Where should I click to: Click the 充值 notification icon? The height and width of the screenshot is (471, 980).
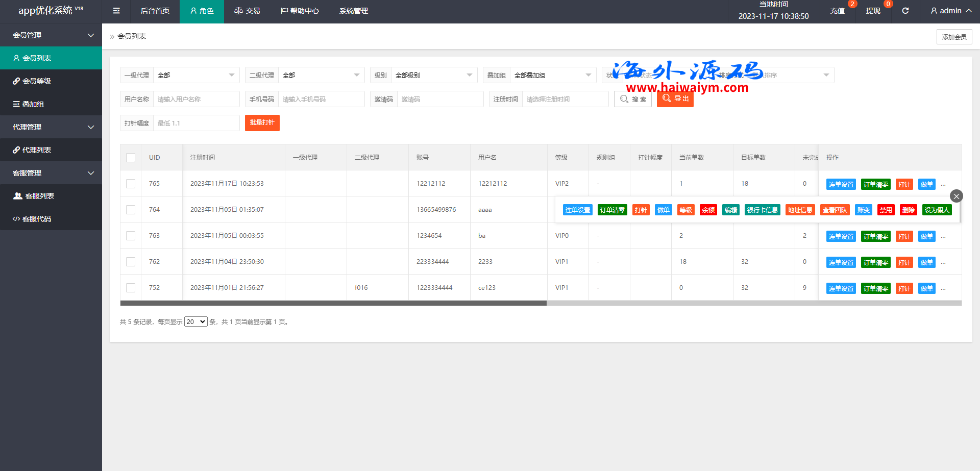(x=838, y=11)
